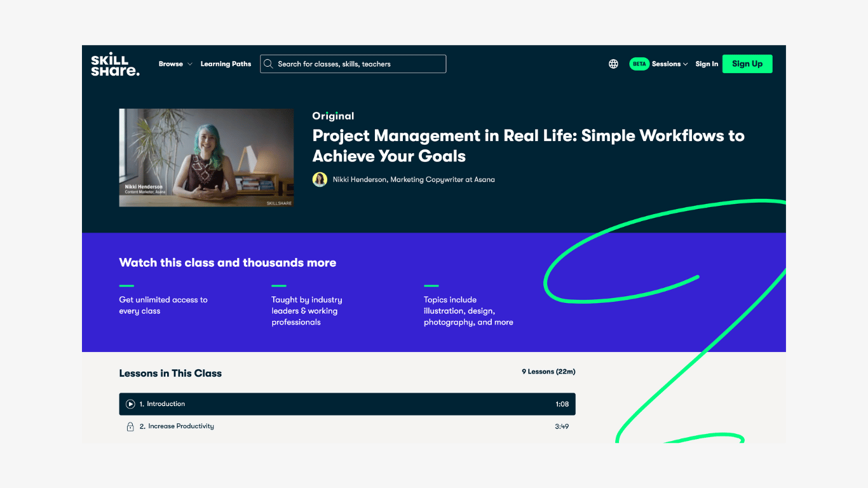Open the Browse dropdown menu

(175, 64)
